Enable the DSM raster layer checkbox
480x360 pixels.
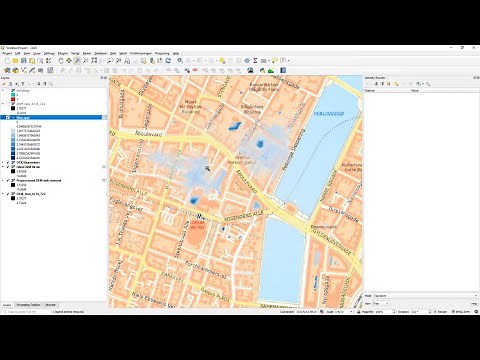point(8,104)
